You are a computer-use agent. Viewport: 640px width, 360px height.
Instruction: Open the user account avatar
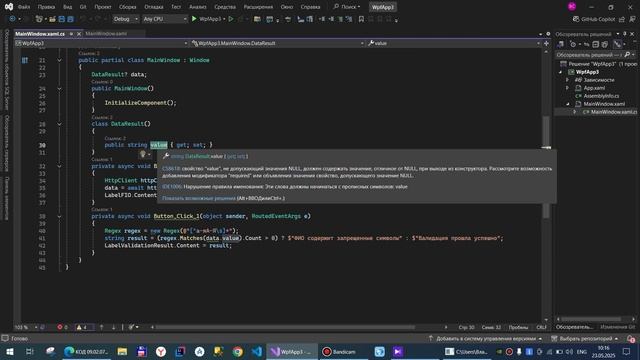[572, 7]
